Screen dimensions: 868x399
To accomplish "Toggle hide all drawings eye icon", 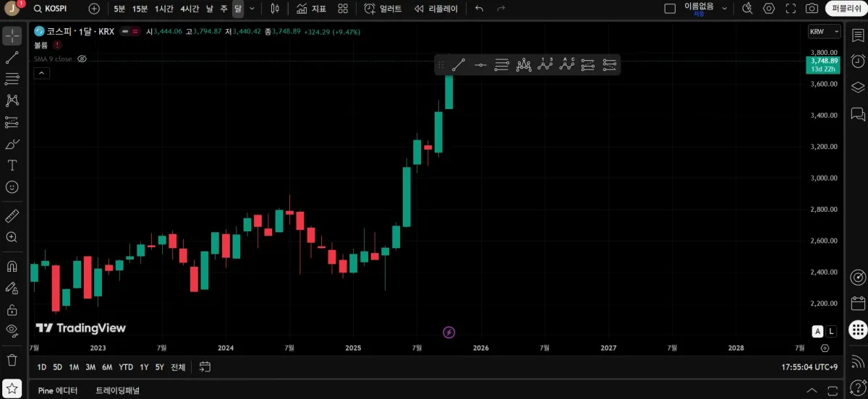I will coord(12,330).
